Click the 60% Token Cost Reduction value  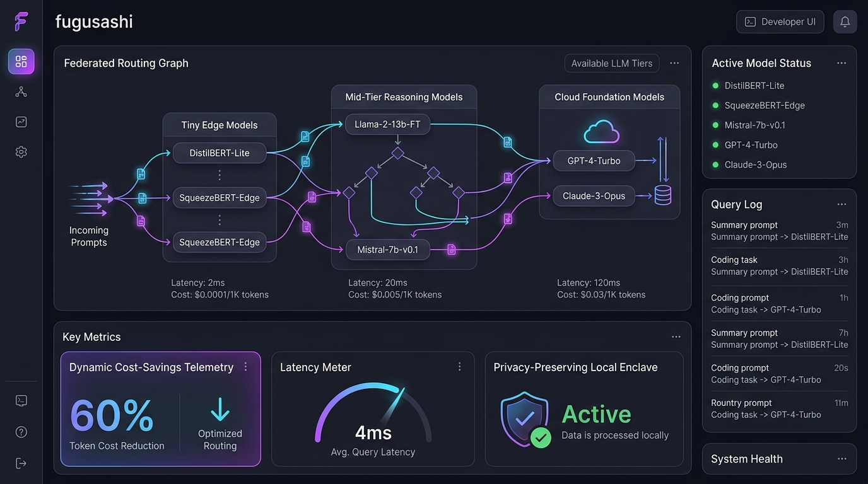(x=112, y=416)
